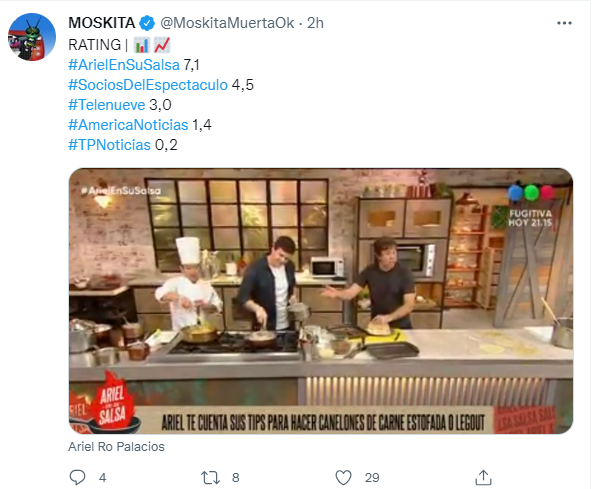Viewport: 606px width, 489px height.
Task: Click MOSKITA's blue verified badge
Action: pos(147,23)
